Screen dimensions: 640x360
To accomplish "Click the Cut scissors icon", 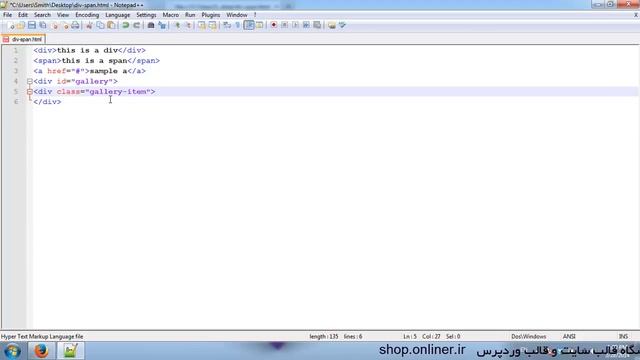I will (89, 25).
